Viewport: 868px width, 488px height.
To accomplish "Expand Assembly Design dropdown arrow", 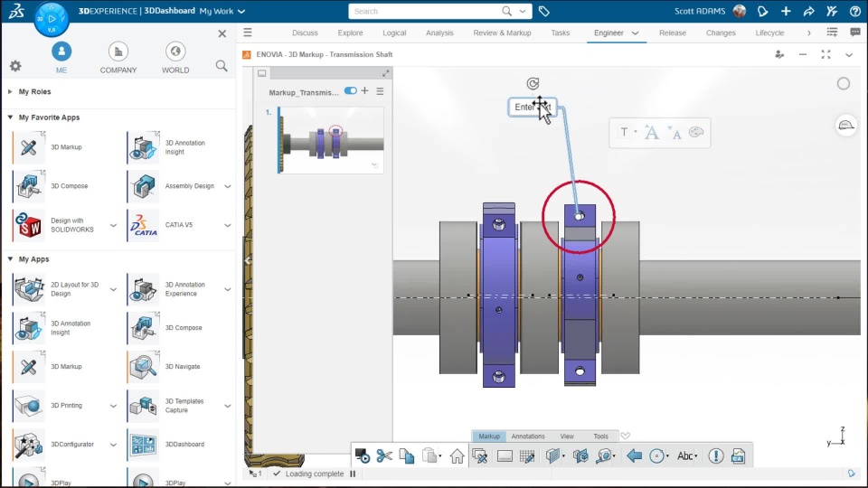I will tap(228, 186).
